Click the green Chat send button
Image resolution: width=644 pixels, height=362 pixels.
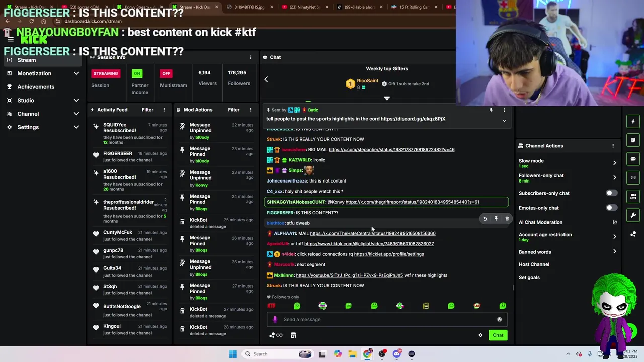(x=498, y=335)
